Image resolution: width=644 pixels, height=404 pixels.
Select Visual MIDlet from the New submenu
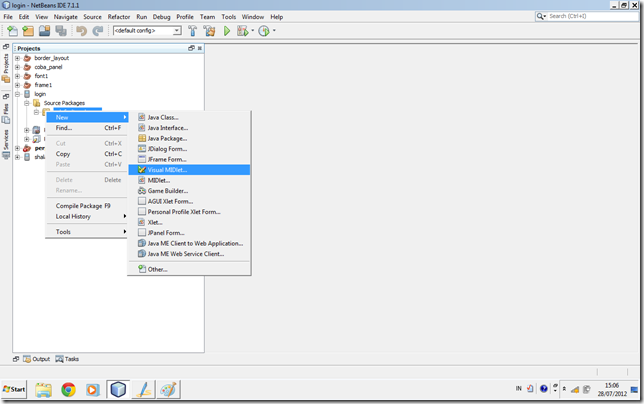point(167,170)
